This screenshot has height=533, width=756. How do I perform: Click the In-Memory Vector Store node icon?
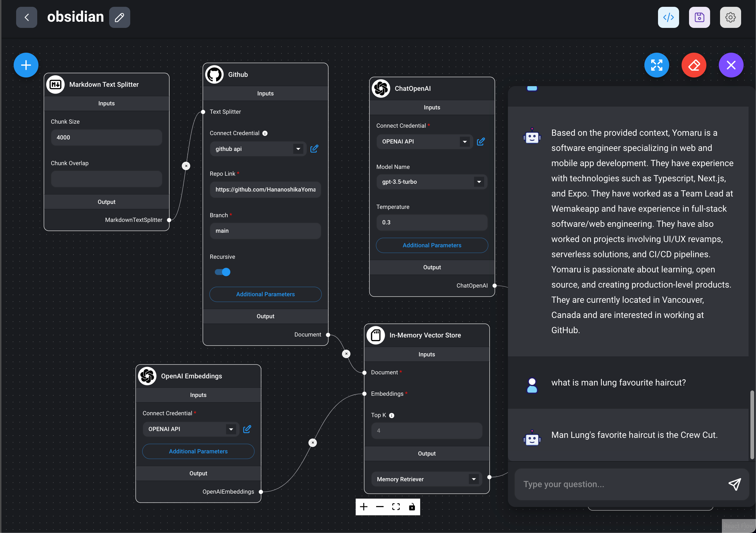tap(376, 335)
